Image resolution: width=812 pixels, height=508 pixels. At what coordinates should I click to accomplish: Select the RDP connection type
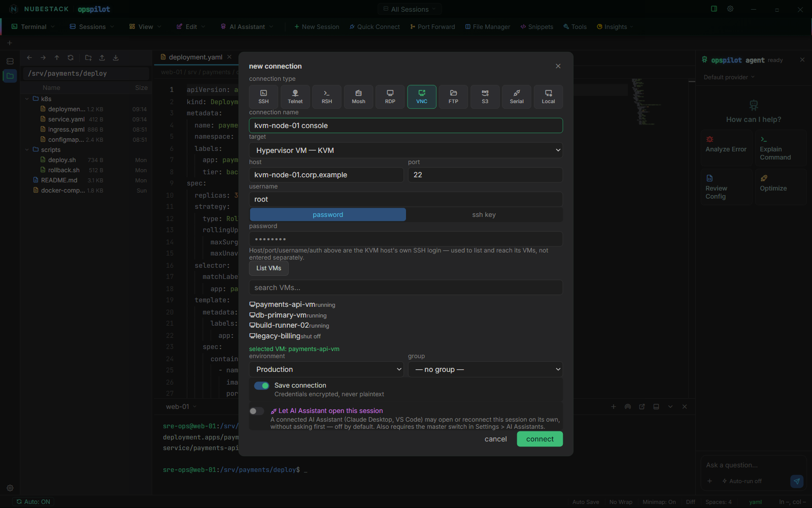390,97
